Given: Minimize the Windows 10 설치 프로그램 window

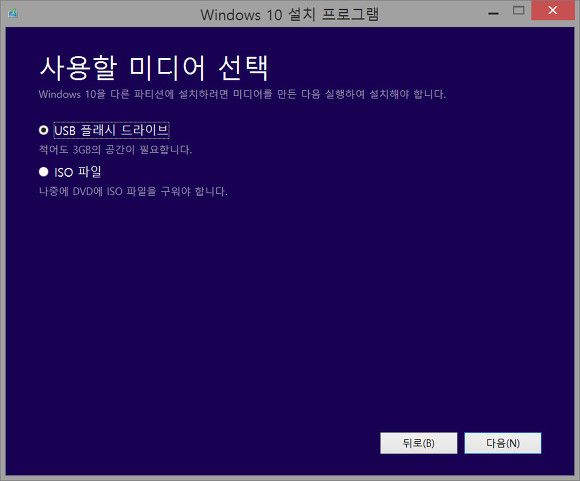Looking at the screenshot, I should (493, 13).
